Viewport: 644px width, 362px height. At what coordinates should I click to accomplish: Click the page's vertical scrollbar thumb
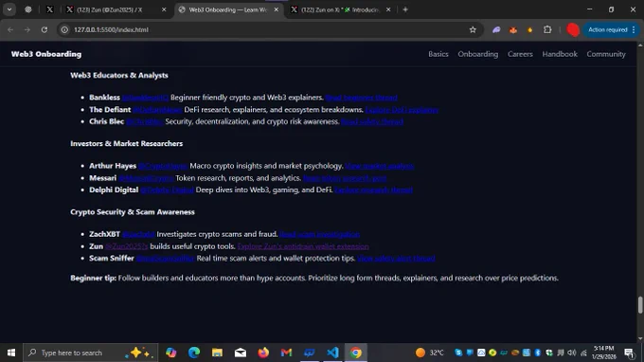click(x=640, y=305)
